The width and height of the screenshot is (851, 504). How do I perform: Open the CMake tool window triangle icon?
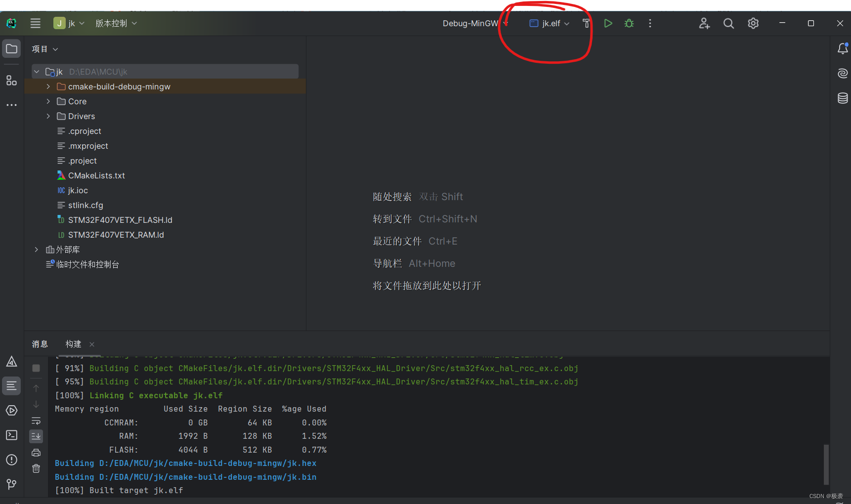[11, 361]
